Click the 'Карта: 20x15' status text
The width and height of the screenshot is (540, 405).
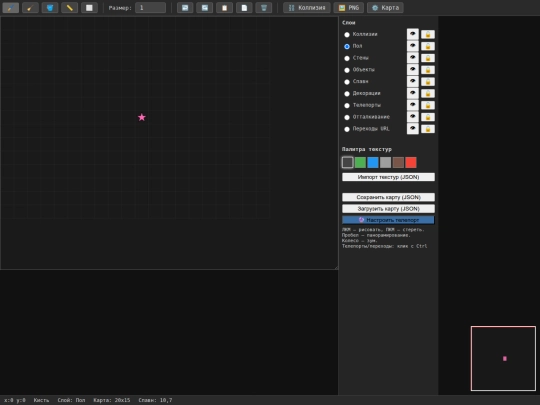click(112, 400)
